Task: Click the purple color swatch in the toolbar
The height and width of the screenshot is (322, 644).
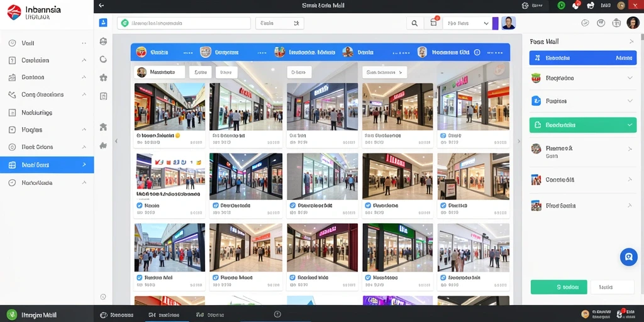Action: pyautogui.click(x=496, y=23)
